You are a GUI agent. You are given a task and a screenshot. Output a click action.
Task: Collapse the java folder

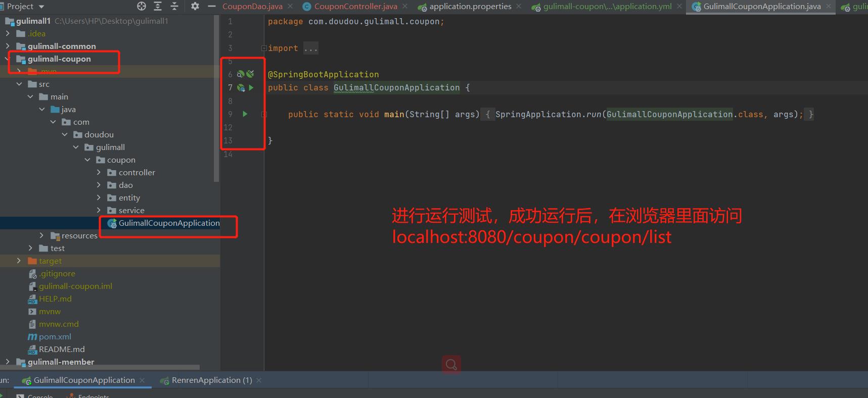42,109
